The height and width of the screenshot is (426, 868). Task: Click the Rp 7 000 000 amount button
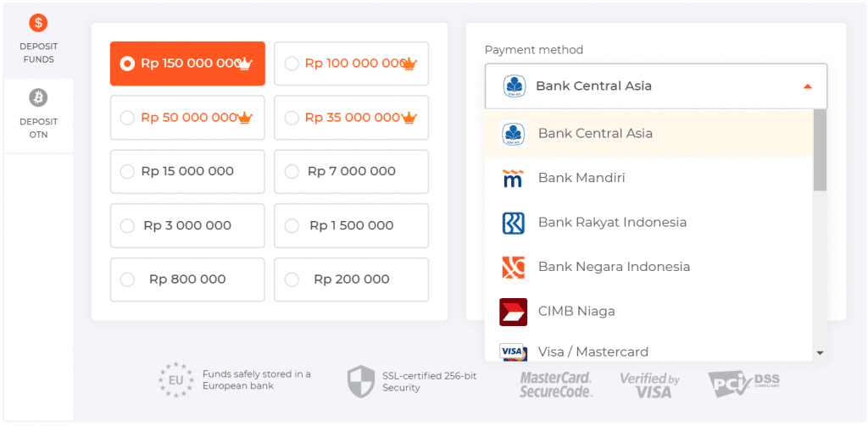point(351,172)
